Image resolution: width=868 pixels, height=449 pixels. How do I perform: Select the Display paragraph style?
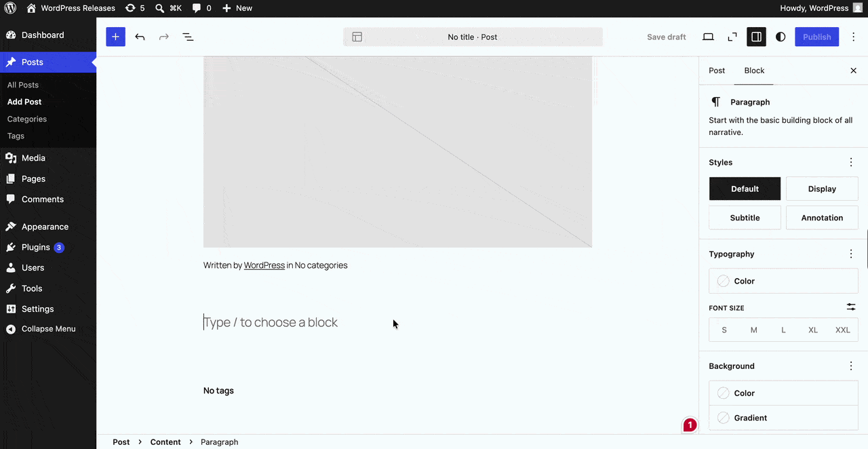coord(822,189)
